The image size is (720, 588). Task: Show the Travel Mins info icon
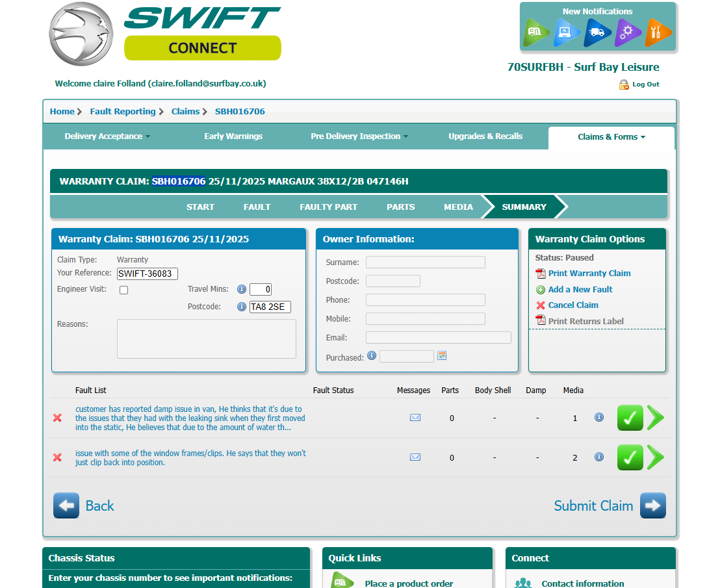pos(242,289)
